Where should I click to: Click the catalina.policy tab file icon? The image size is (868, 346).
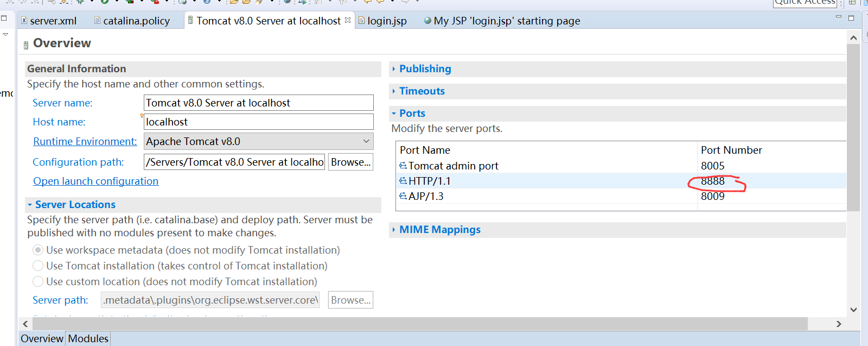tap(97, 21)
